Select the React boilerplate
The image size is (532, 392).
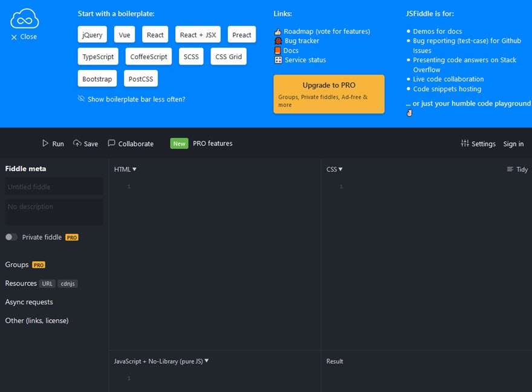[x=155, y=34]
